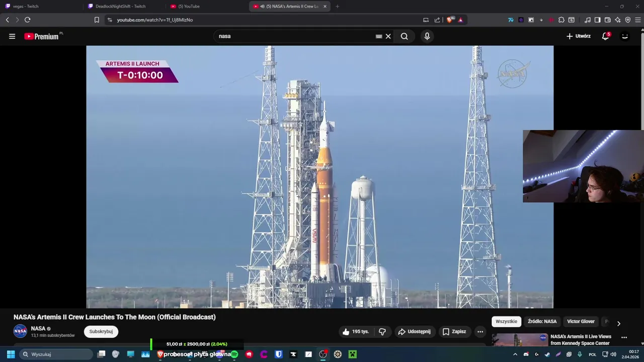The image size is (644, 362).
Task: Open the YouTube hamburger guide menu
Action: pos(12,36)
